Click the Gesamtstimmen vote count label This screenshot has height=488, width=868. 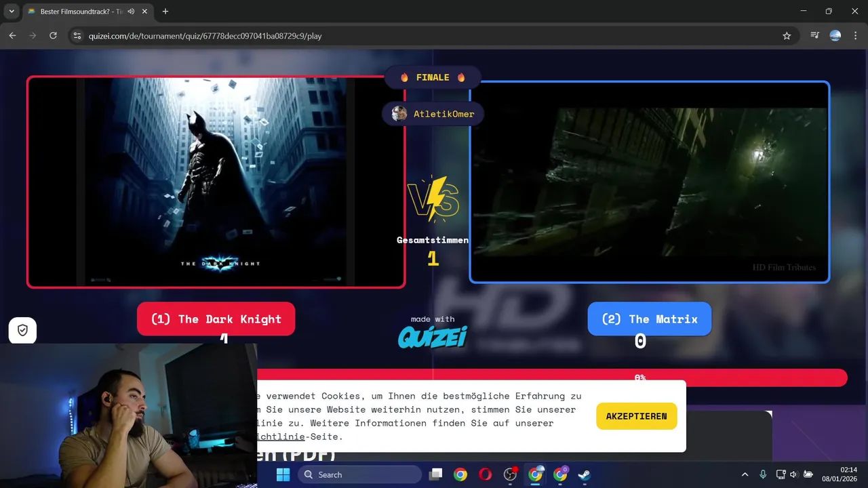pos(433,240)
